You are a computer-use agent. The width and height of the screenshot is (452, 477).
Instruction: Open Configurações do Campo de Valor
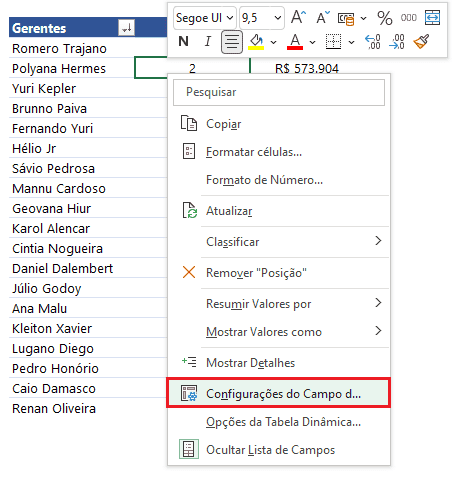278,393
